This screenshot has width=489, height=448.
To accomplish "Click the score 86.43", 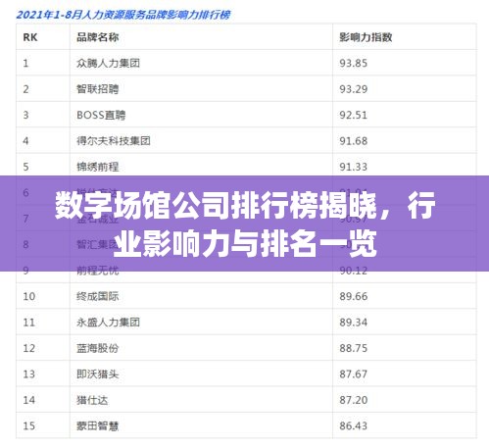I will [x=354, y=426].
